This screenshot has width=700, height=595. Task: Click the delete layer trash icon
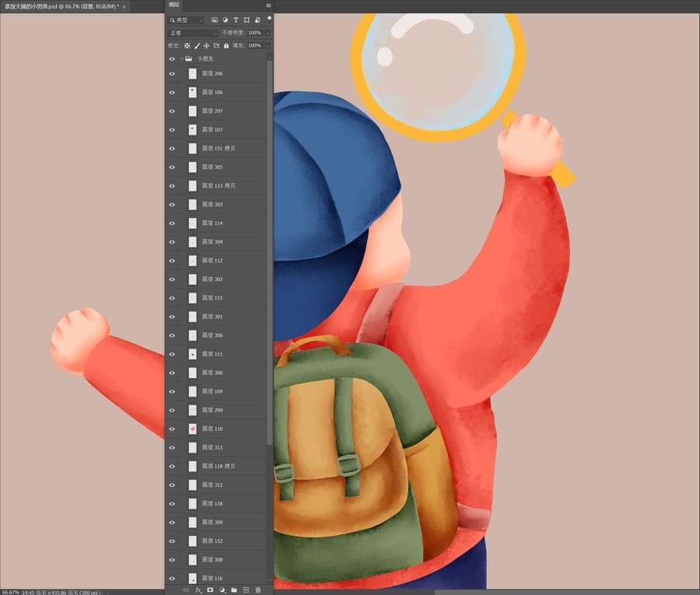tap(258, 590)
